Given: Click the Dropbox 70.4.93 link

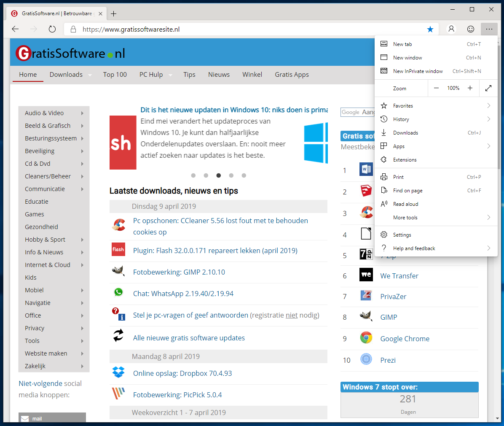Looking at the screenshot, I should pyautogui.click(x=182, y=373).
